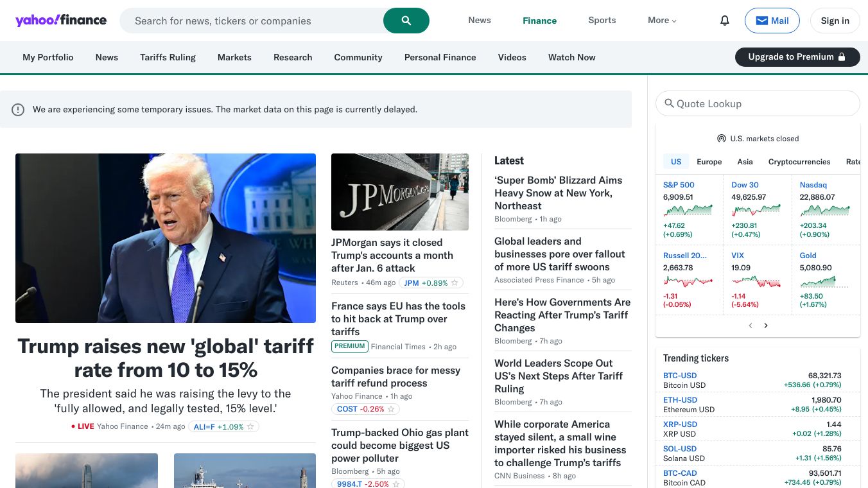
Task: Open the News item beside My Portfolio
Action: coord(107,57)
